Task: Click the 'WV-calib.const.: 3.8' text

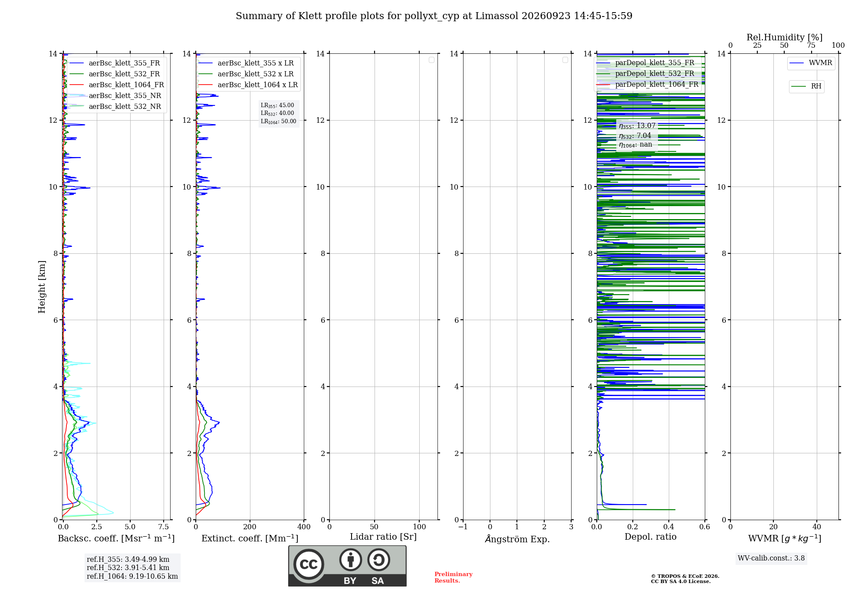Action: (771, 558)
